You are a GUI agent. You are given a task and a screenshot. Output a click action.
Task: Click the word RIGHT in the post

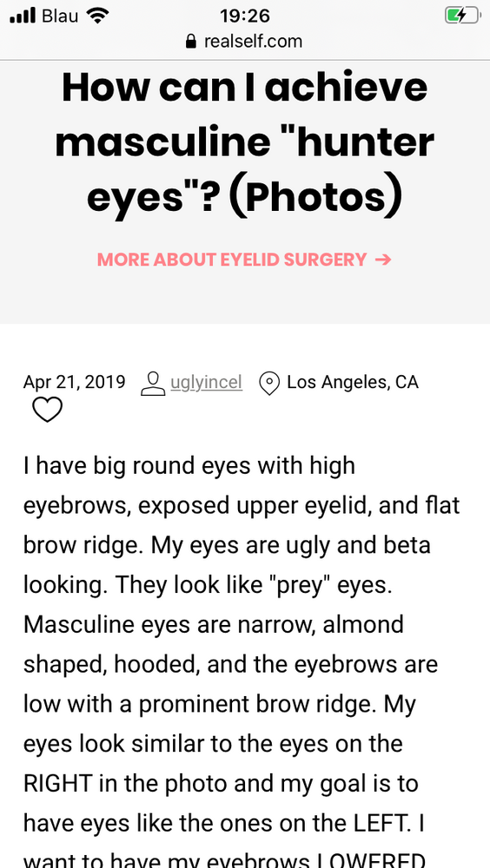57,784
